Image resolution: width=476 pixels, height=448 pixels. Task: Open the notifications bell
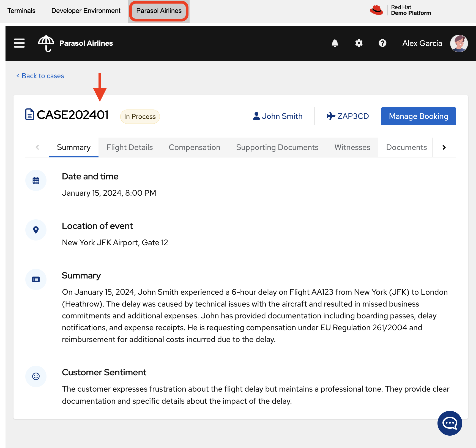(335, 43)
